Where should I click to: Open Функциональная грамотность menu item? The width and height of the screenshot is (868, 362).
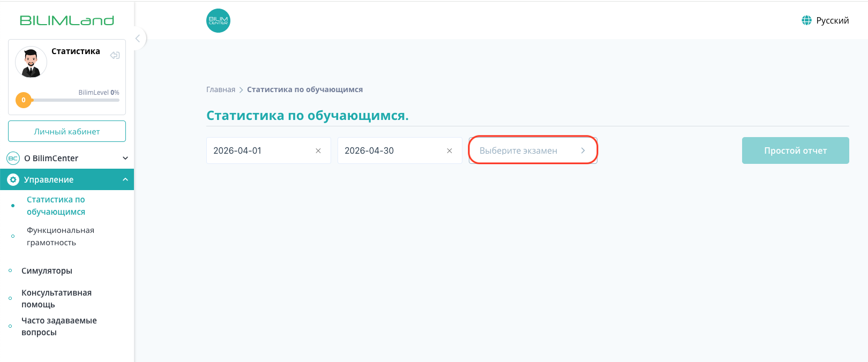pos(61,236)
